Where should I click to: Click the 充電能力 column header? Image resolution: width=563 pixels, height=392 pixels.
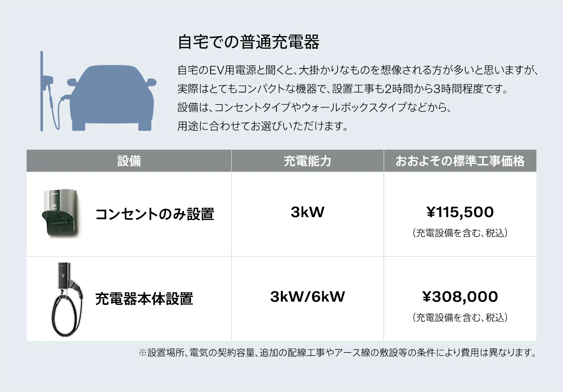click(x=307, y=161)
